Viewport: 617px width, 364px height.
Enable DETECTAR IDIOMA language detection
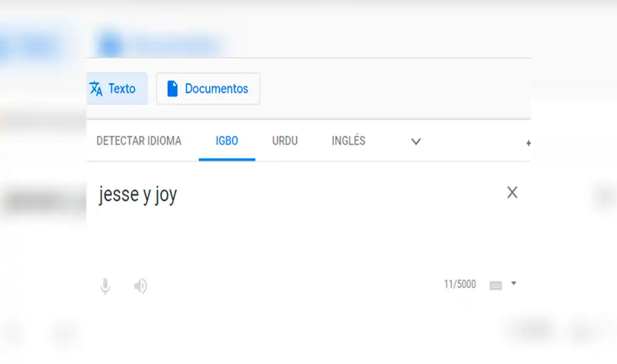[138, 141]
